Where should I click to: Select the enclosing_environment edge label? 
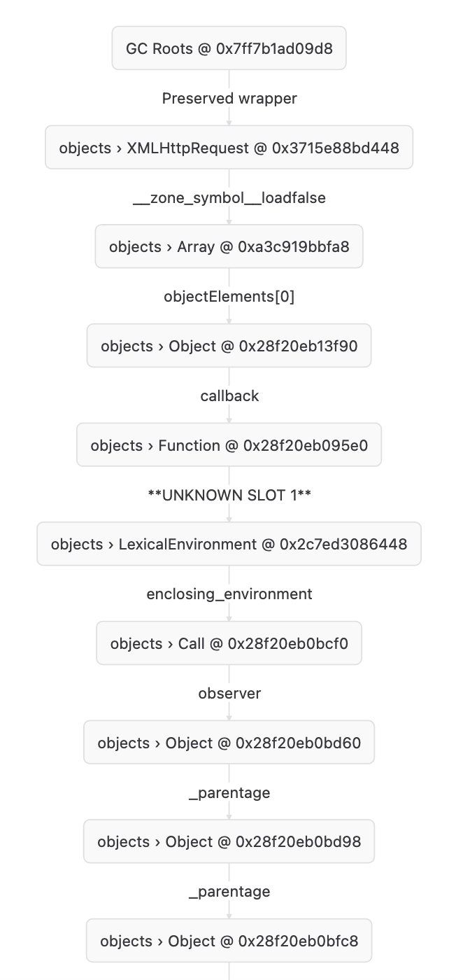229,594
